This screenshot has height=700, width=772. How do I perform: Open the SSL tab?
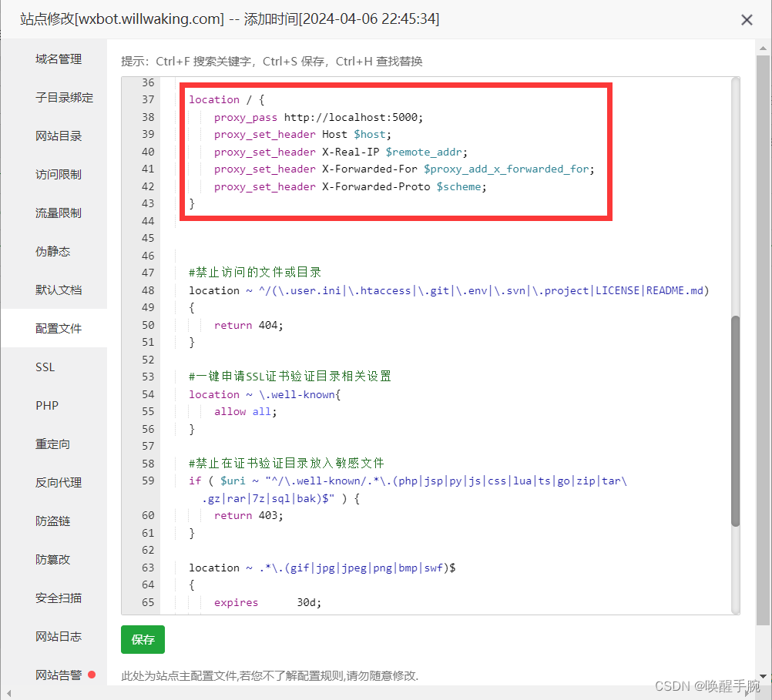45,367
